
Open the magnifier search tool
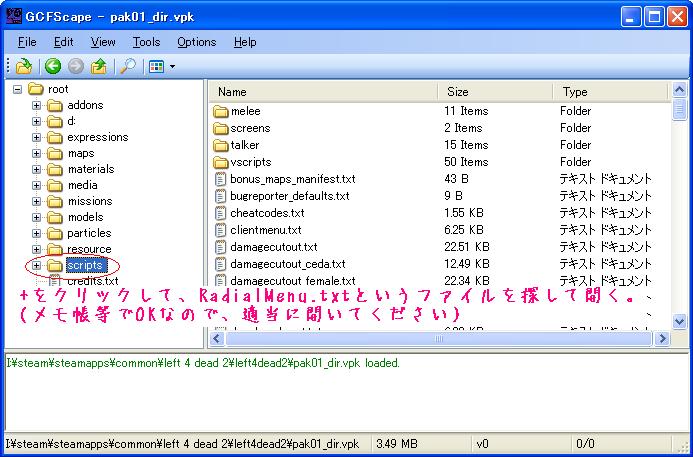pos(128,67)
